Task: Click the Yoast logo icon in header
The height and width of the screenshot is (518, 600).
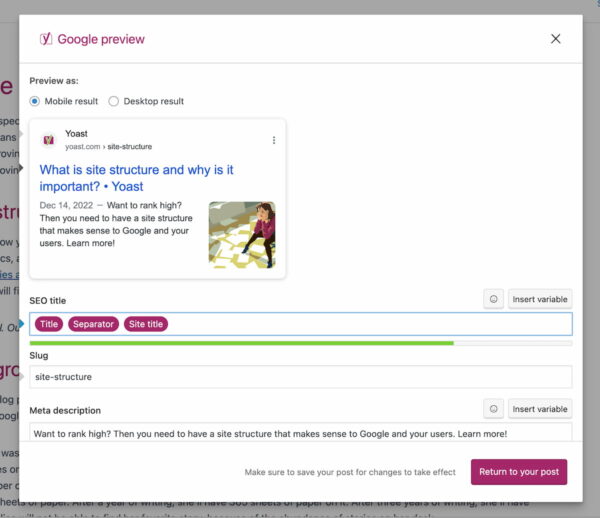Action: point(46,39)
